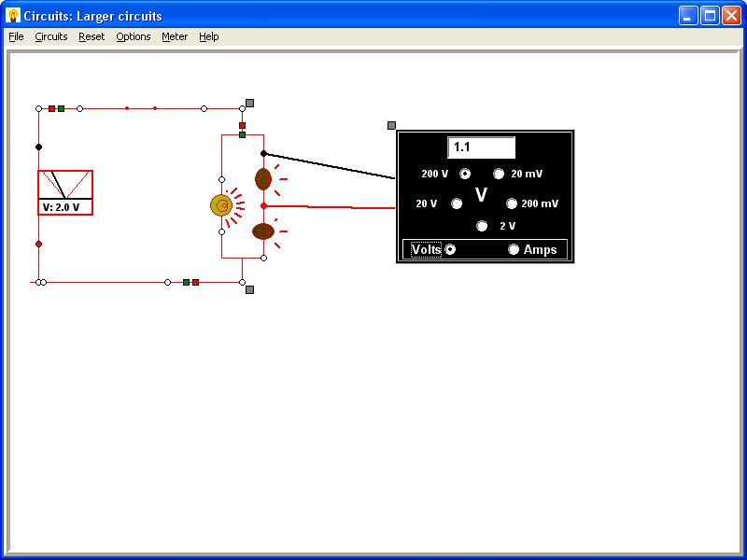Screen dimensions: 747x560
Task: Open the Circuits menu
Action: point(51,36)
